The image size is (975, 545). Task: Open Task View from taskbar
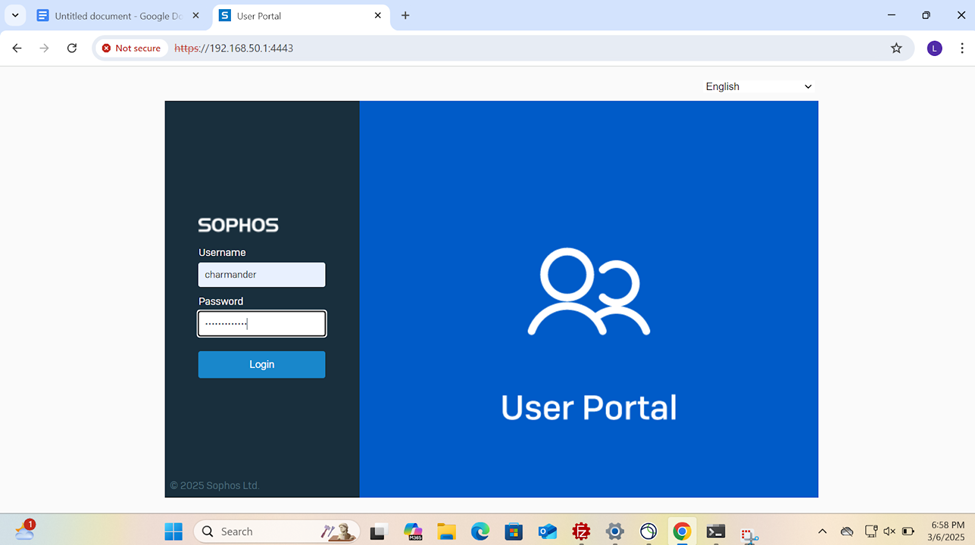coord(377,532)
